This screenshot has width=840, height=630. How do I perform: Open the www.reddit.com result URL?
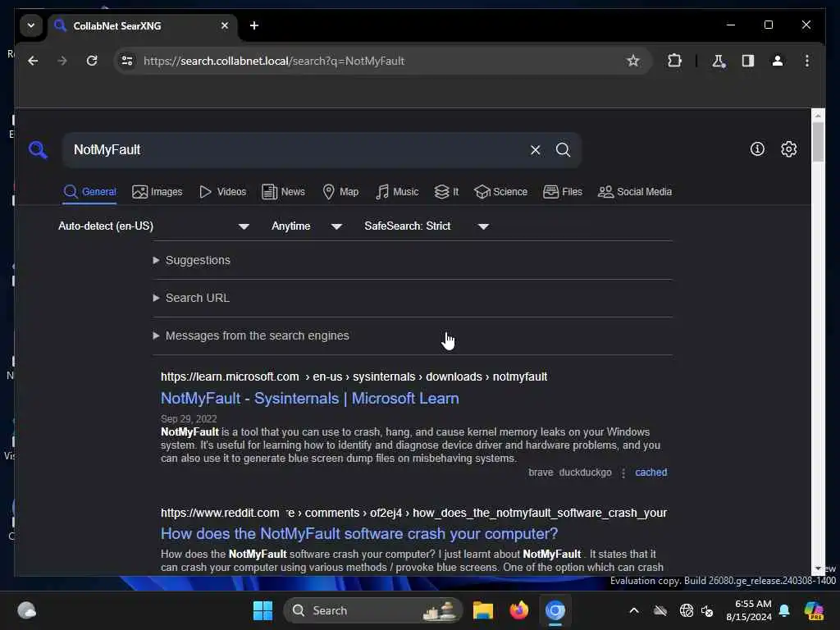coord(413,514)
